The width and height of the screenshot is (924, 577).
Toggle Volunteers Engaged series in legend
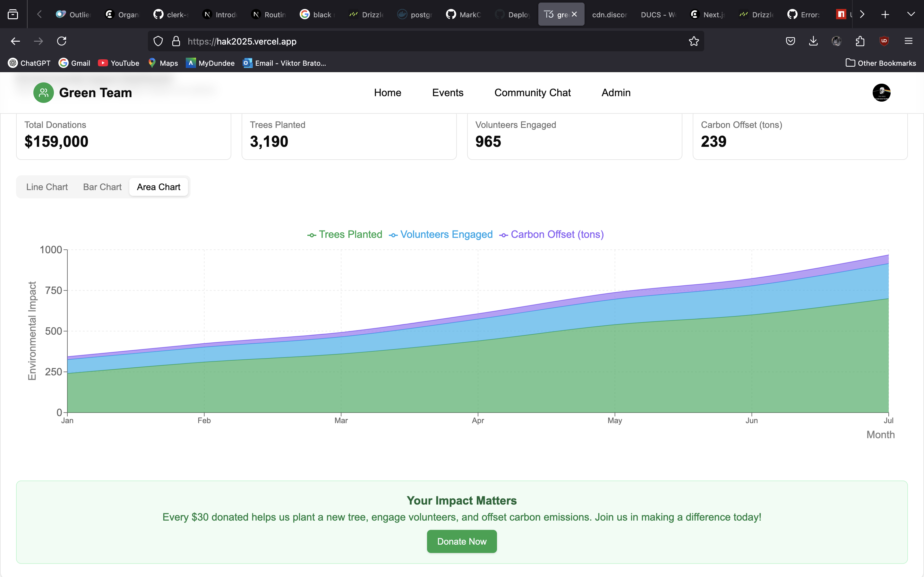tap(441, 234)
